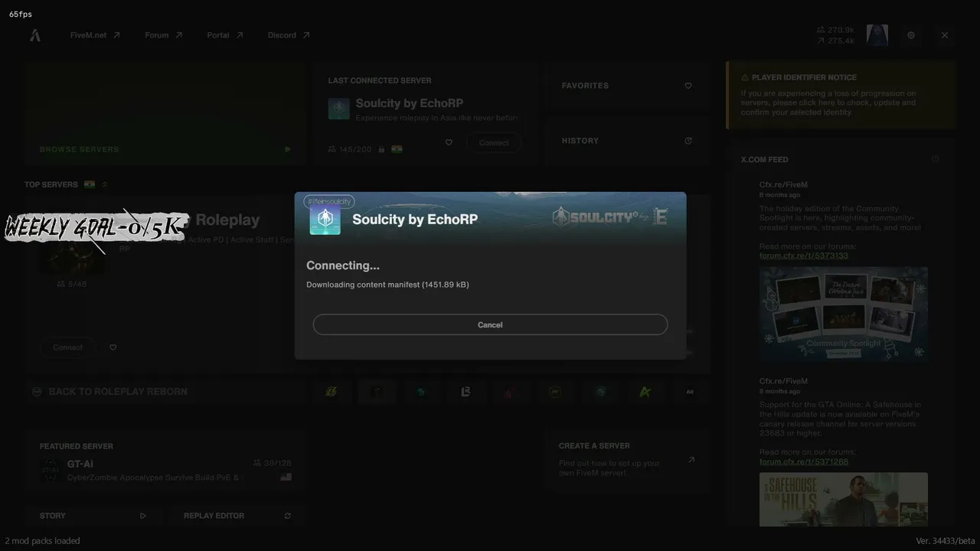Image resolution: width=980 pixels, height=551 pixels.
Task: Open the Community Spotlight image
Action: point(844,313)
